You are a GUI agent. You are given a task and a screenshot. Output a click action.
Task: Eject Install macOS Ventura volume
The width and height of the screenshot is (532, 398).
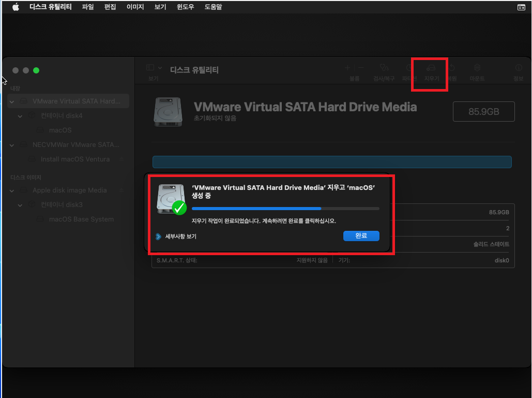(x=121, y=159)
